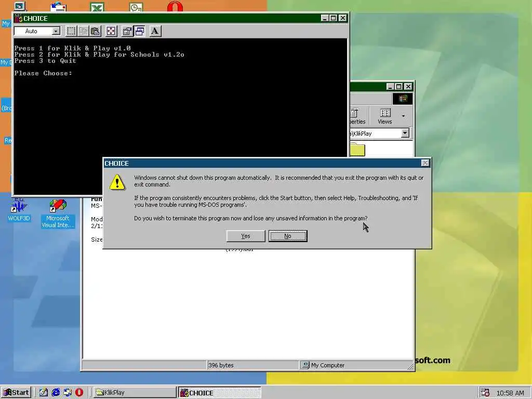Switch to CHOICE taskbar button
This screenshot has width=532, height=399.
pyautogui.click(x=220, y=393)
